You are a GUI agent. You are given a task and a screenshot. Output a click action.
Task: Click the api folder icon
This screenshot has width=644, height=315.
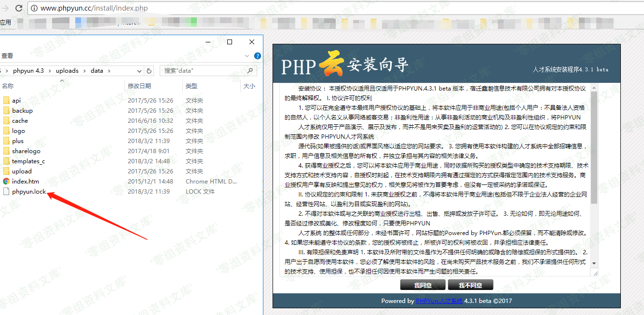tap(6, 101)
